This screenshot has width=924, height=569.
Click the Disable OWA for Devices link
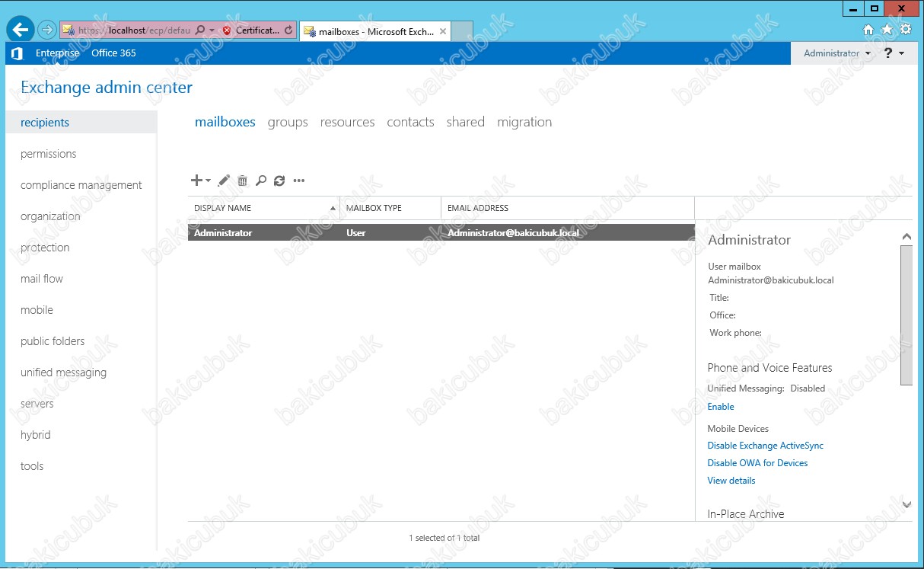(757, 463)
